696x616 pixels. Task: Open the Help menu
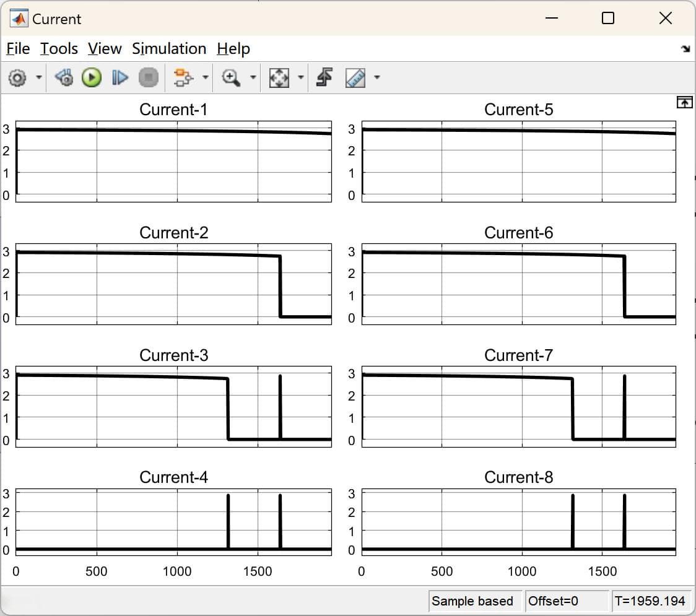pyautogui.click(x=233, y=48)
